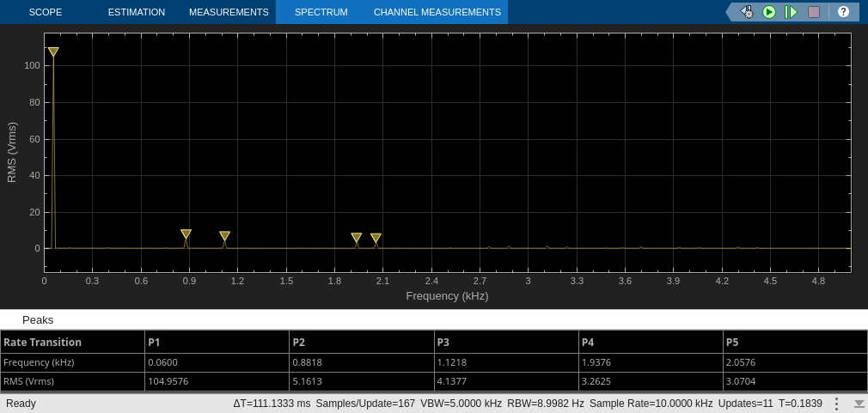Click the T=0.1839 status entry

click(x=800, y=404)
